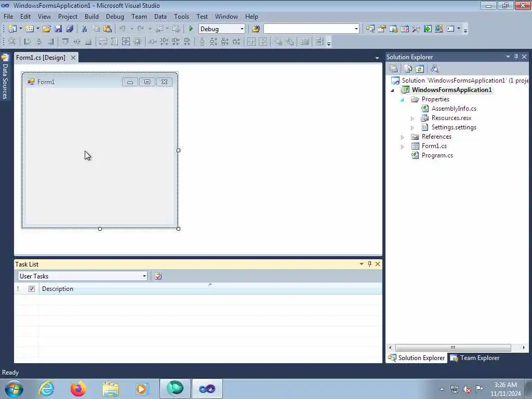Click Properties icon in Solution Explorer toolbar
This screenshot has height=399, width=532.
394,69
